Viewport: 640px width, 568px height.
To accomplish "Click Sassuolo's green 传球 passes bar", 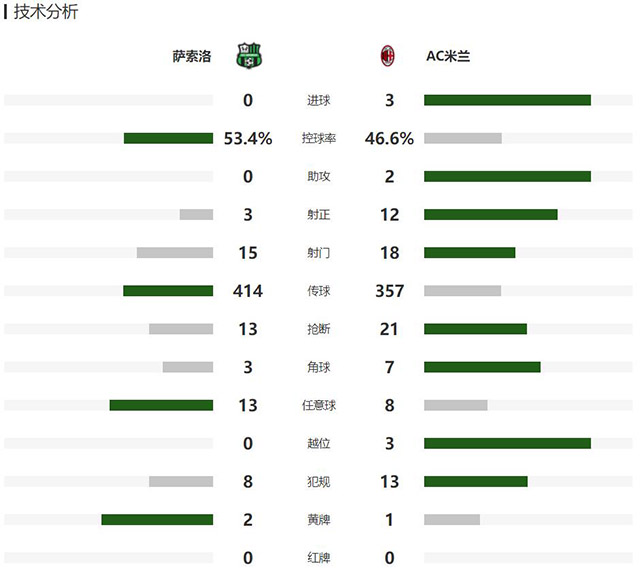I will click(x=168, y=291).
